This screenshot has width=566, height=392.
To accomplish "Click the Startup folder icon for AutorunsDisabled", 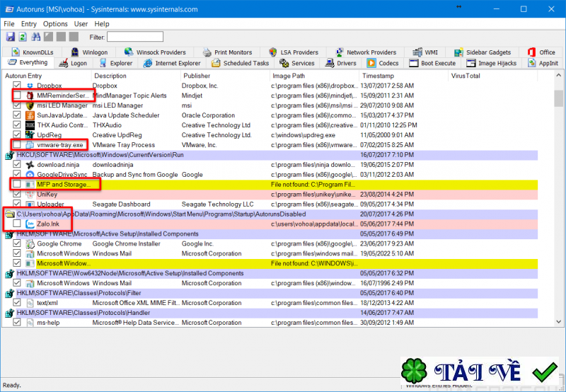I will pos(8,214).
